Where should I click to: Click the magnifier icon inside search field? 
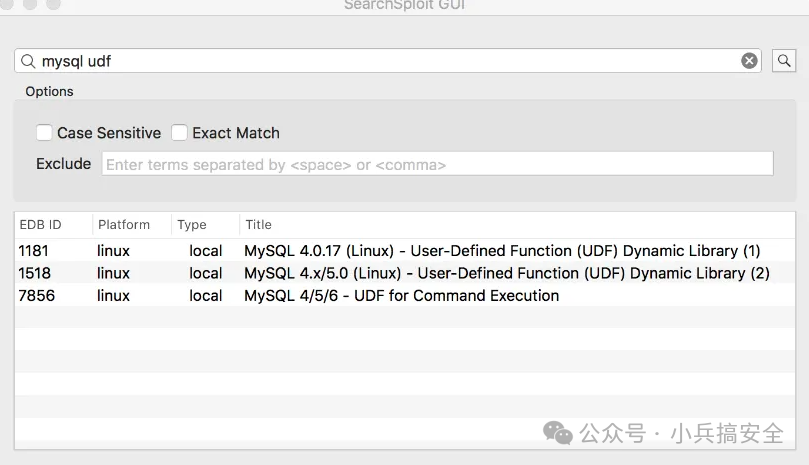point(28,61)
